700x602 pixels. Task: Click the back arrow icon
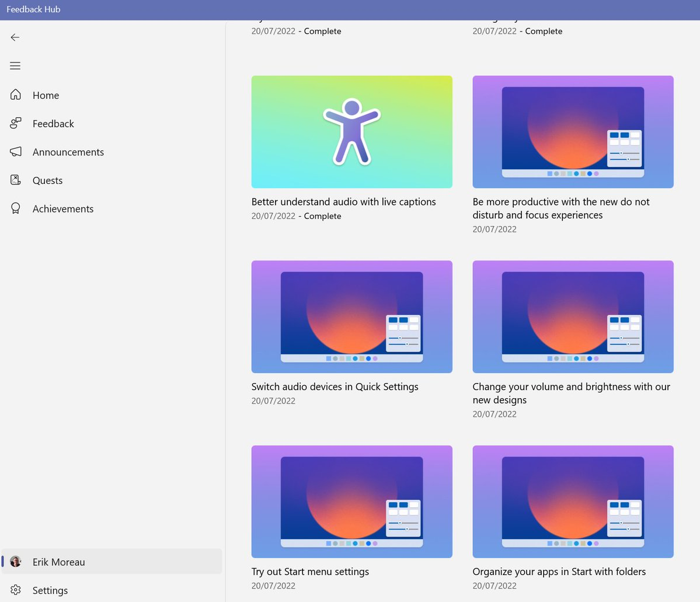(15, 37)
